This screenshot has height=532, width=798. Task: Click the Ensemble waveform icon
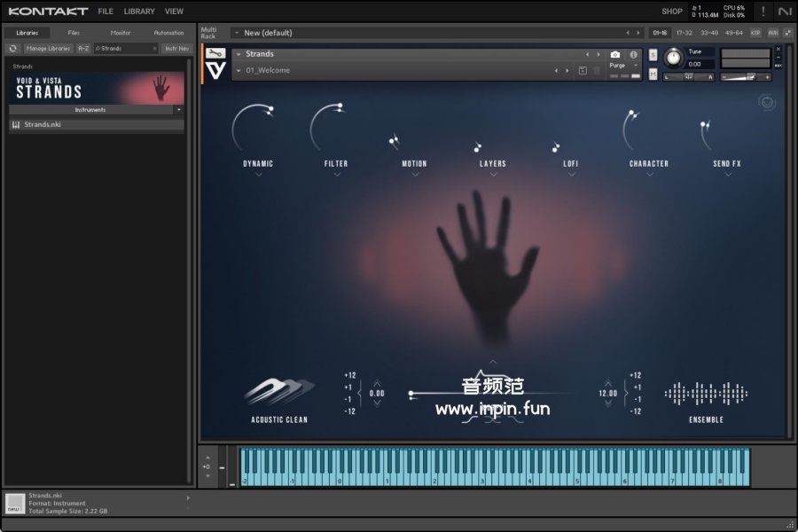pyautogui.click(x=706, y=393)
